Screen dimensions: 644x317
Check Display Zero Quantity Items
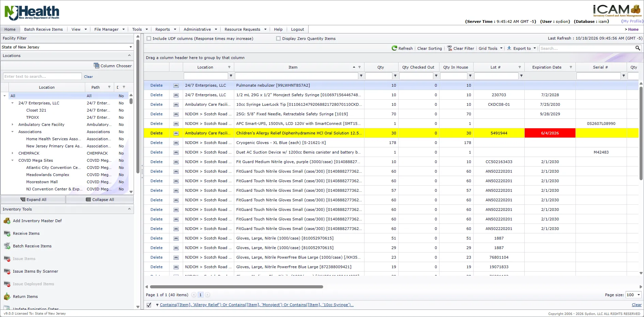click(278, 39)
